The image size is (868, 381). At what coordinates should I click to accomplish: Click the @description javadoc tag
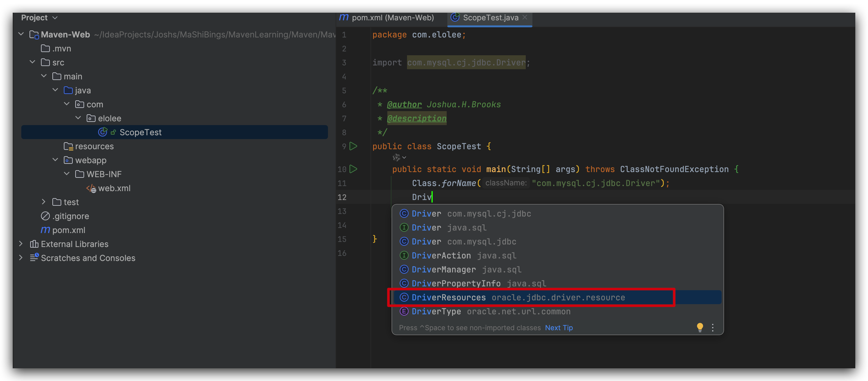tap(417, 118)
